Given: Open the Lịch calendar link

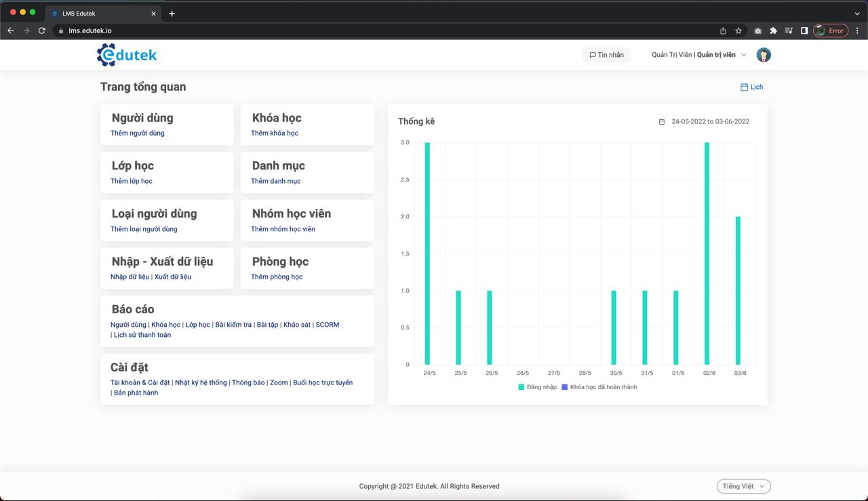Looking at the screenshot, I should point(751,87).
